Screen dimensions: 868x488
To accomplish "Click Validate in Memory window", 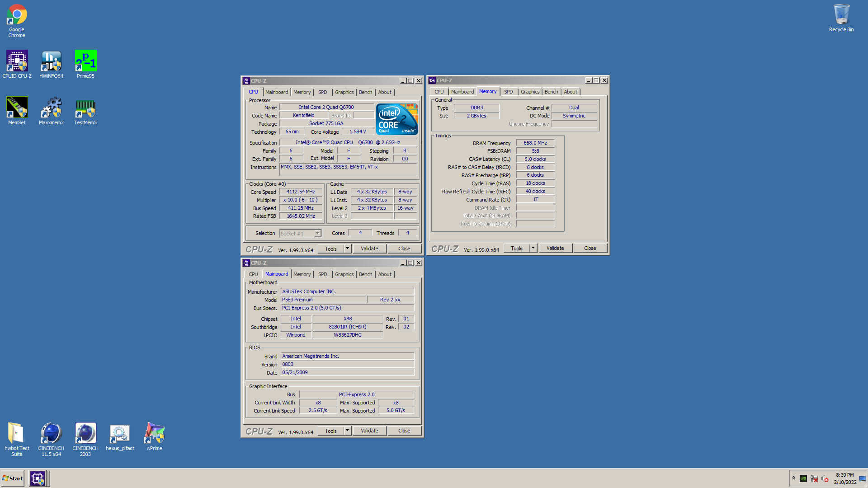I will (x=555, y=248).
